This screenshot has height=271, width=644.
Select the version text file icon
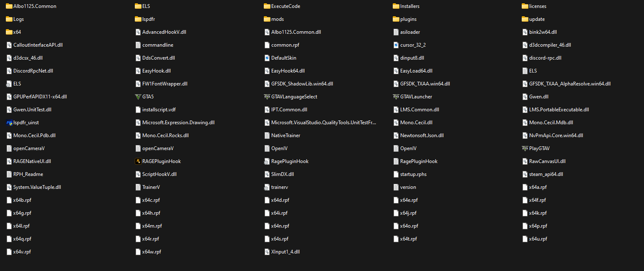[396, 187]
